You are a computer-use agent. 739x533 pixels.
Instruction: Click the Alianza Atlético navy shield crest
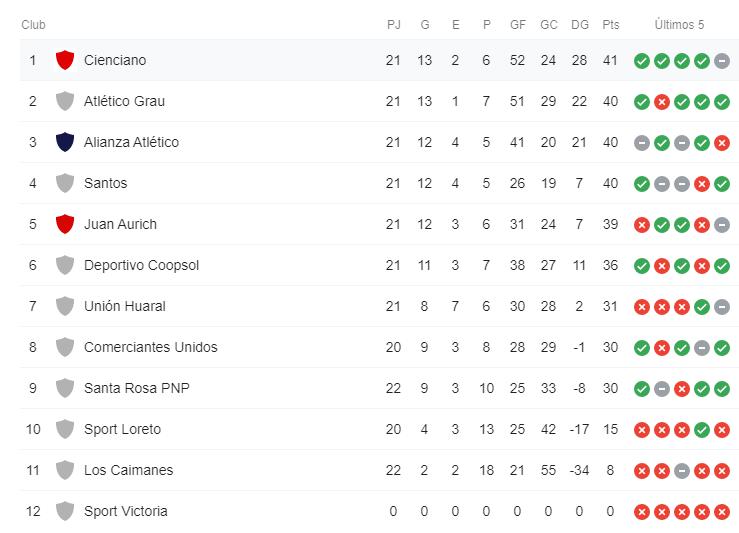click(x=65, y=142)
